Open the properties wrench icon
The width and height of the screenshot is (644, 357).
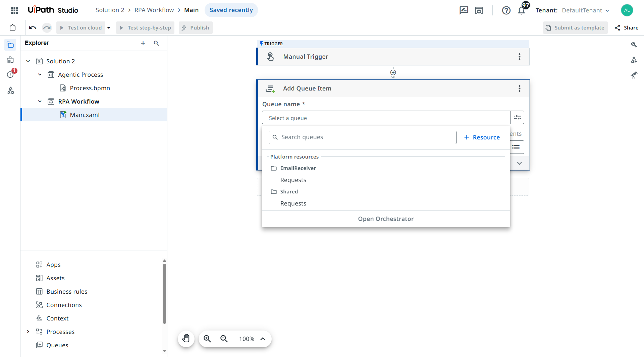point(634,45)
